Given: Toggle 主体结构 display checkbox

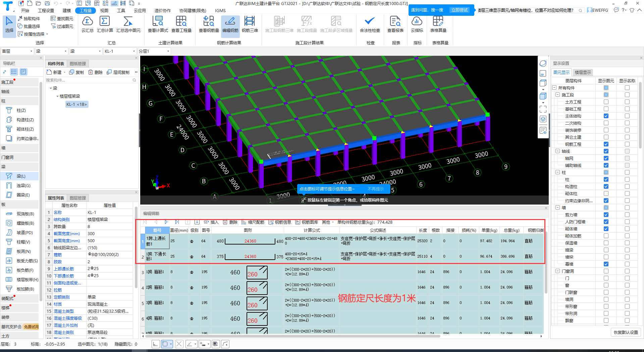Looking at the screenshot, I should (x=606, y=116).
